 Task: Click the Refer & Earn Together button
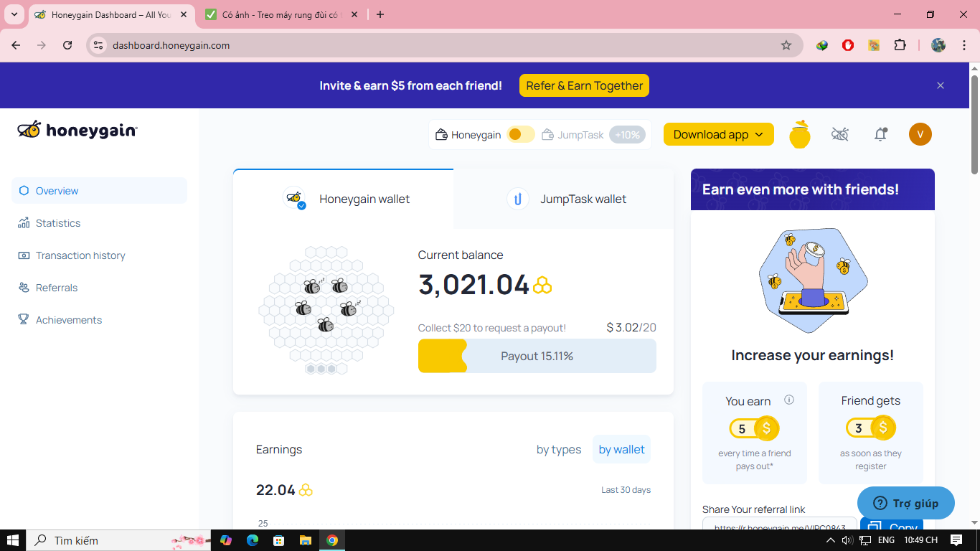584,85
